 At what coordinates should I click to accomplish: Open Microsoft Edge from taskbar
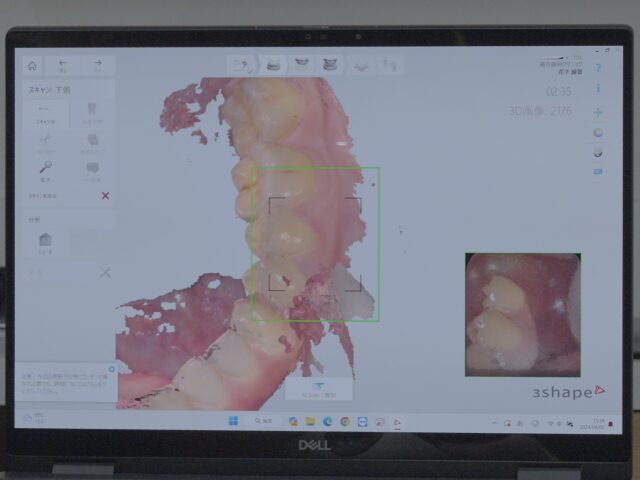[327, 421]
